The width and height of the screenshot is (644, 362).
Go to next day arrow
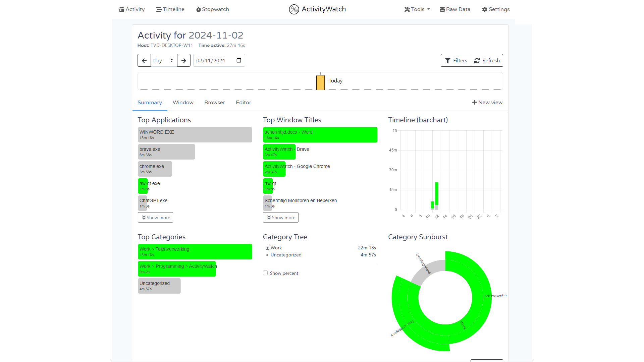183,61
